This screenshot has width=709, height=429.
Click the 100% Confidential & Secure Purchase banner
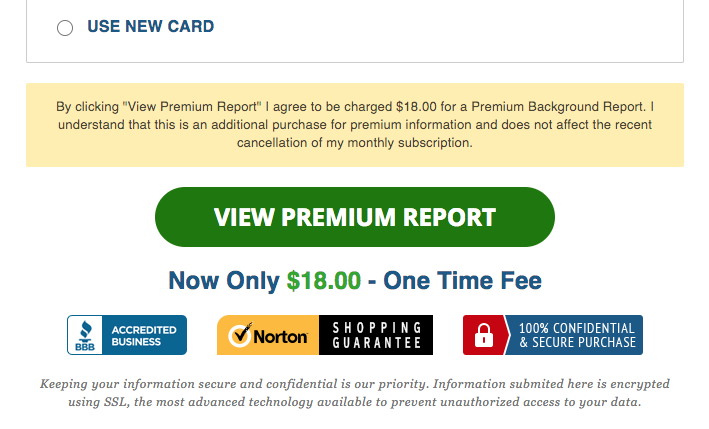pos(553,335)
